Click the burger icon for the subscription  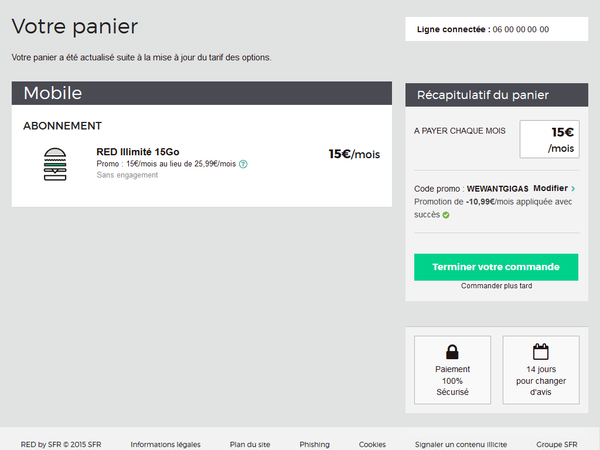[x=56, y=164]
